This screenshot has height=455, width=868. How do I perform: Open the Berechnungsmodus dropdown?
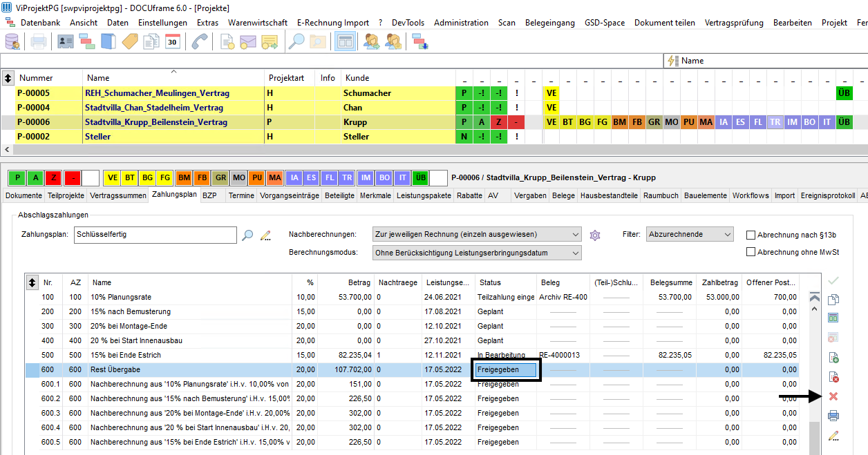[476, 253]
